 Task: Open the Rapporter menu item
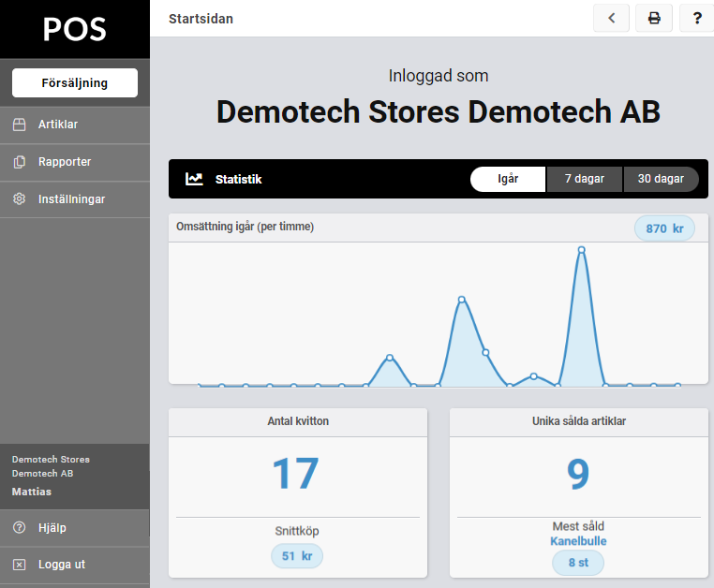pyautogui.click(x=65, y=162)
